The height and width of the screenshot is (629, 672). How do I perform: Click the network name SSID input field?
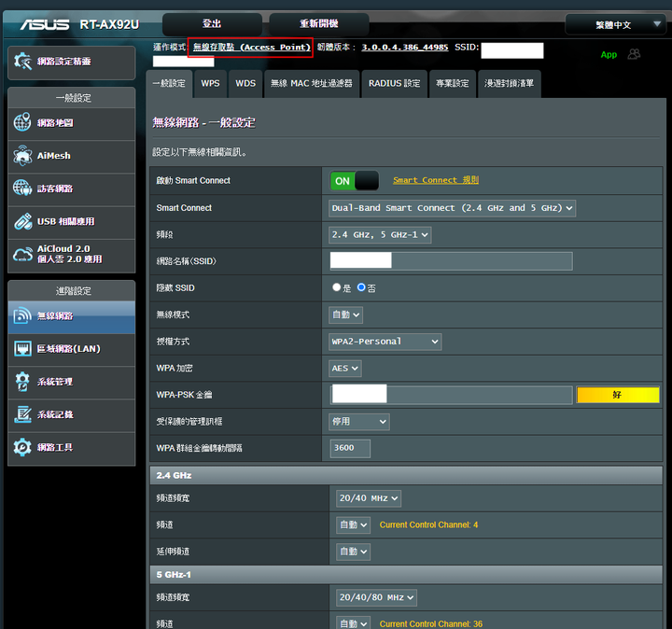tap(452, 261)
